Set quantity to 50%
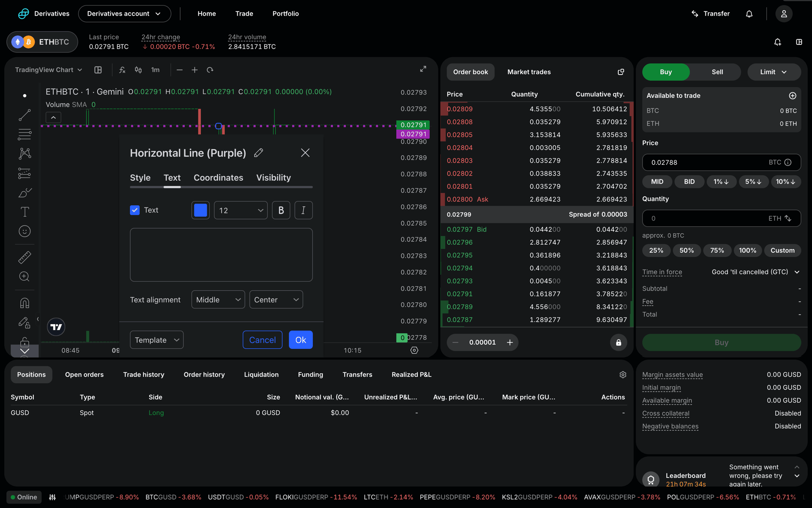The width and height of the screenshot is (812, 508). pos(686,251)
